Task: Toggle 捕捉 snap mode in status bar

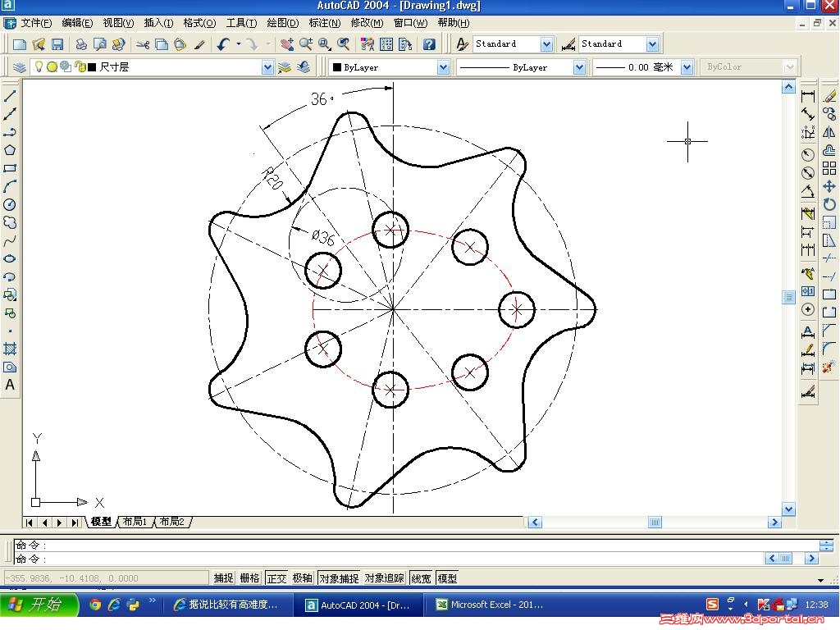Action: [x=223, y=578]
